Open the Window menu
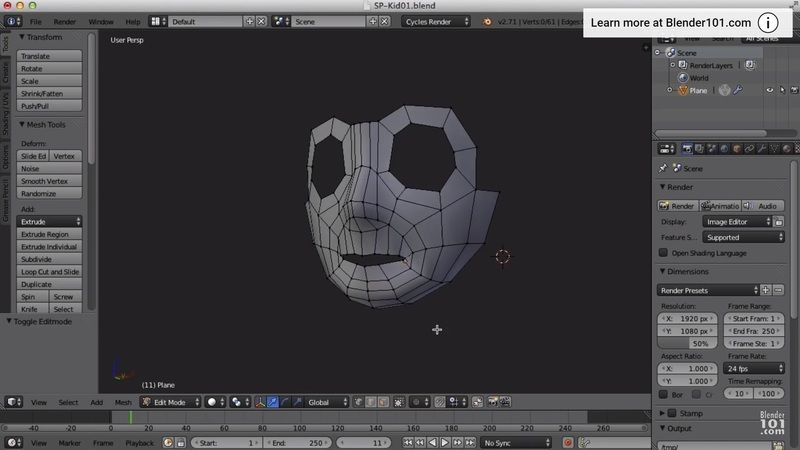Screen dimensions: 800x450 click(101, 21)
